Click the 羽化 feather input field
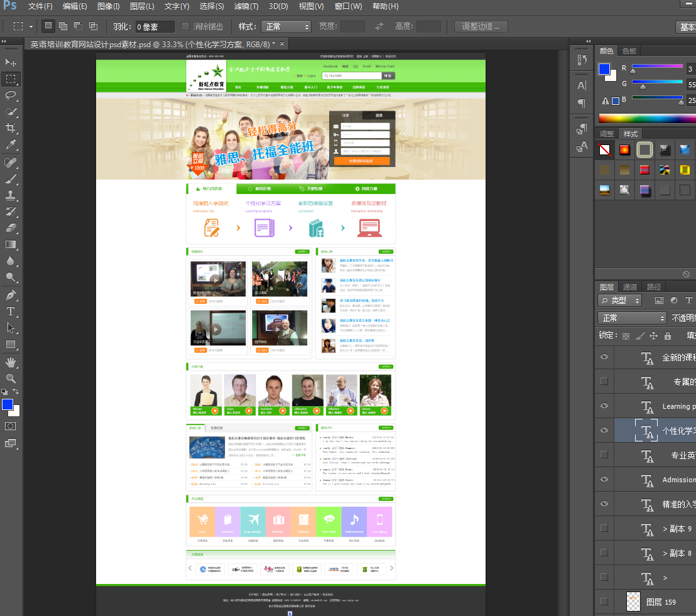Screen dimensions: 696x616 155,26
